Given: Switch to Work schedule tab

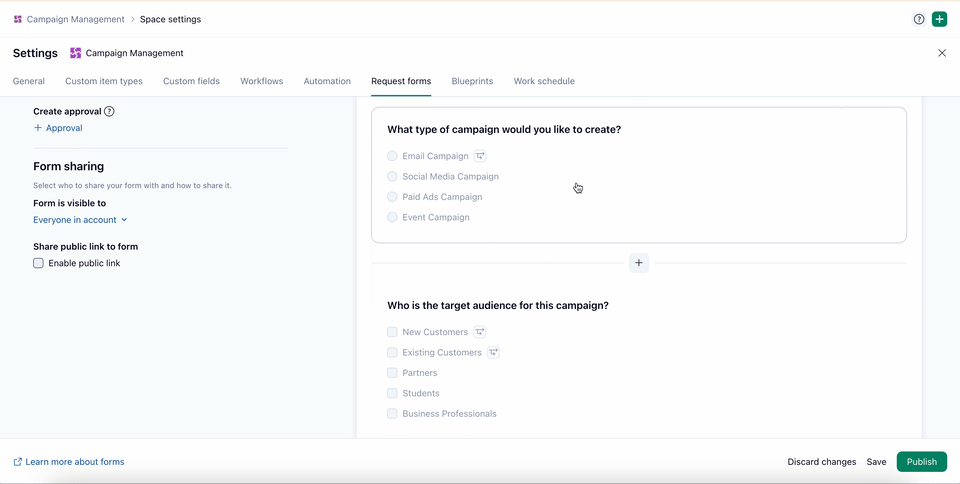Looking at the screenshot, I should (x=544, y=81).
